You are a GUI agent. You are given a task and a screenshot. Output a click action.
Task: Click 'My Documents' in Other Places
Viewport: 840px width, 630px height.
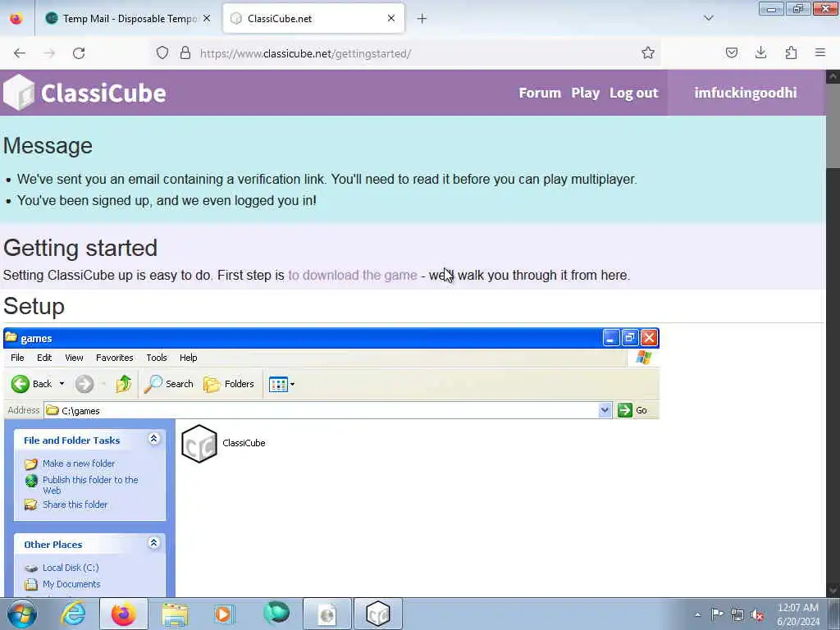tap(71, 584)
